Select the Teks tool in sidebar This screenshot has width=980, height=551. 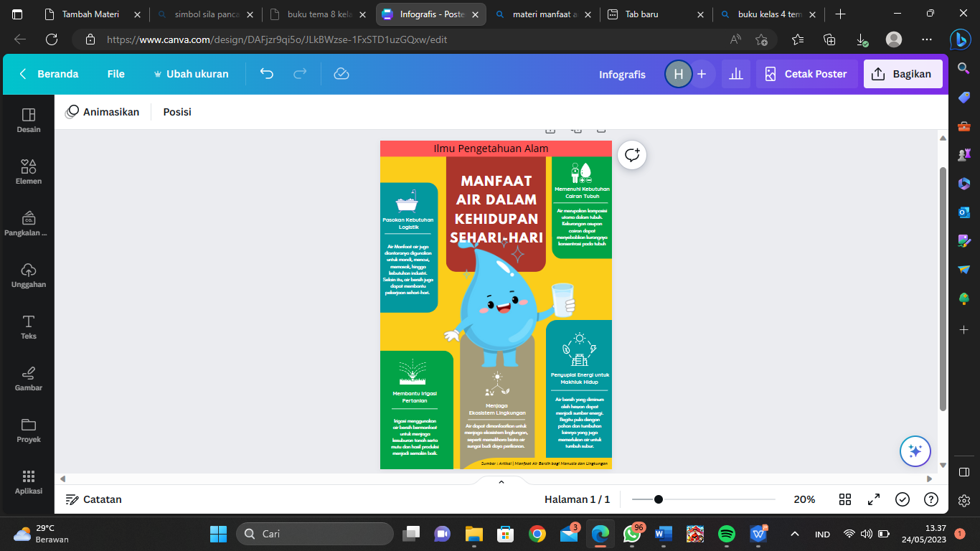pyautogui.click(x=29, y=327)
